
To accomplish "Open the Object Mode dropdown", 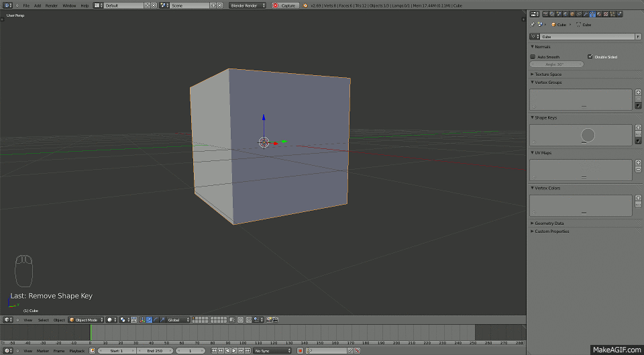I will tap(86, 319).
